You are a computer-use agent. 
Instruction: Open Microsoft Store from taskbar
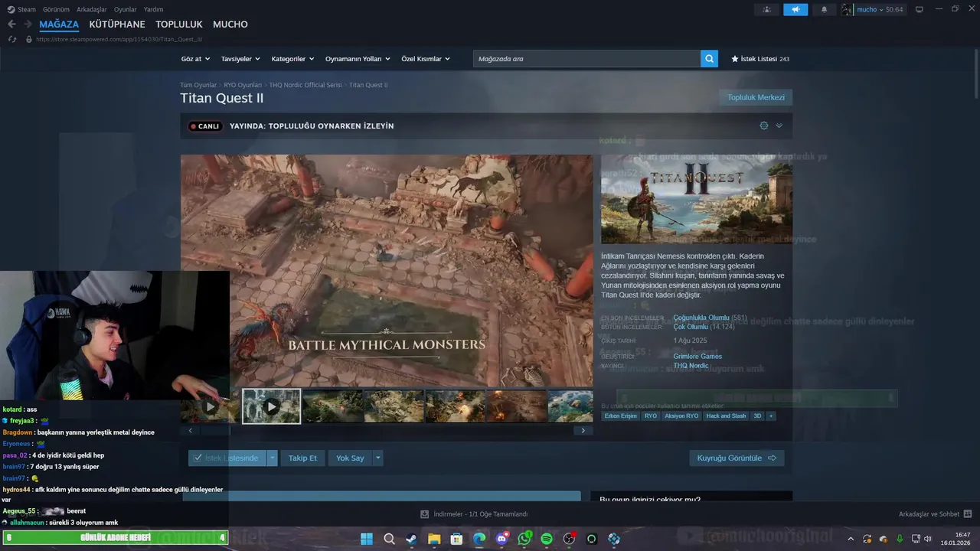click(456, 539)
